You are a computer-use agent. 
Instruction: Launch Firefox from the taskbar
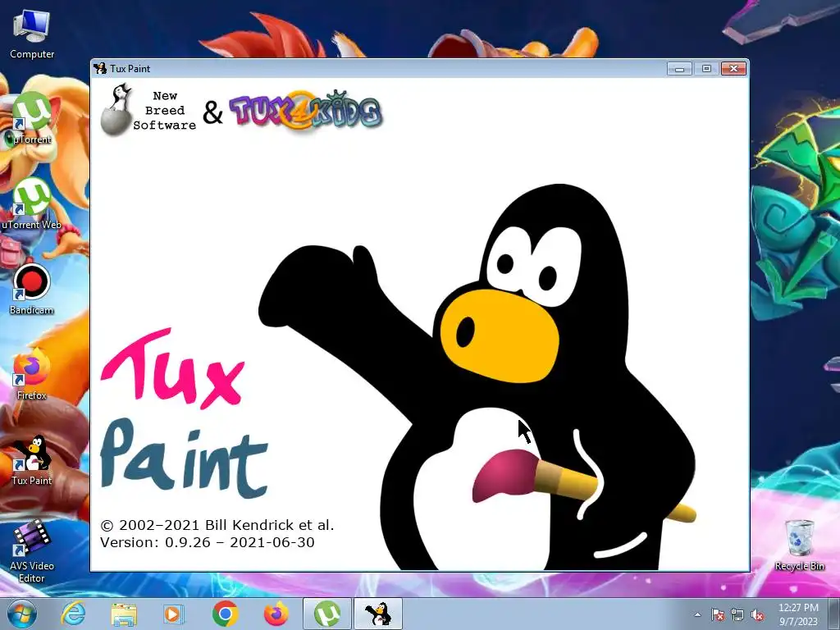(x=276, y=614)
